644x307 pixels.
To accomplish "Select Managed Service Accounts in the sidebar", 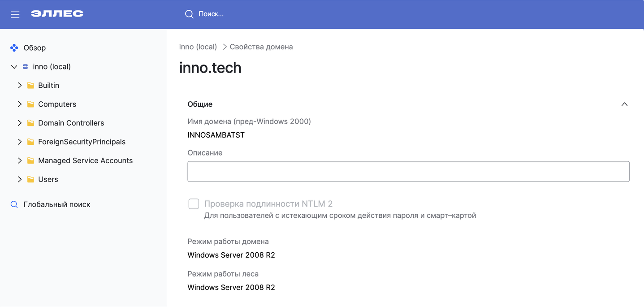I will (86, 160).
